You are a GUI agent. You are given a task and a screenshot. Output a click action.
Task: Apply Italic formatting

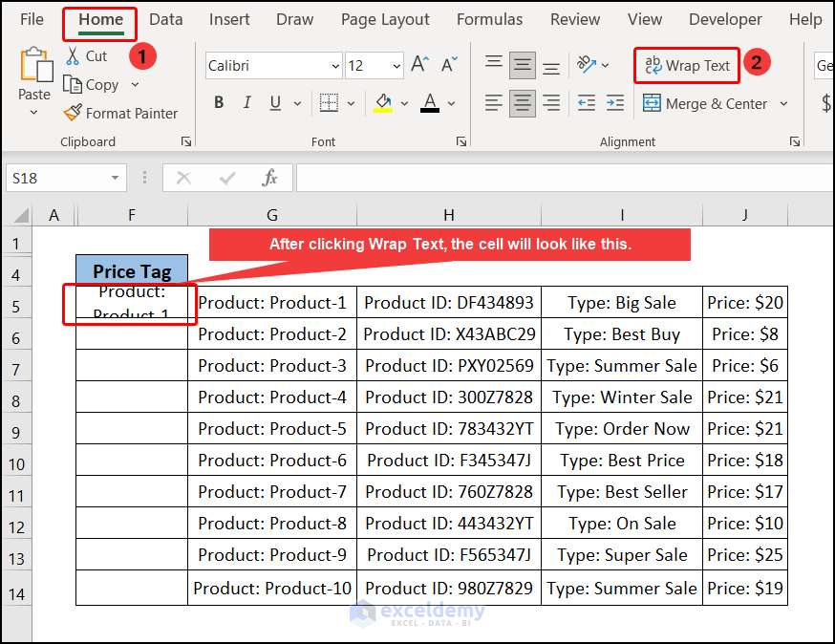pyautogui.click(x=246, y=102)
